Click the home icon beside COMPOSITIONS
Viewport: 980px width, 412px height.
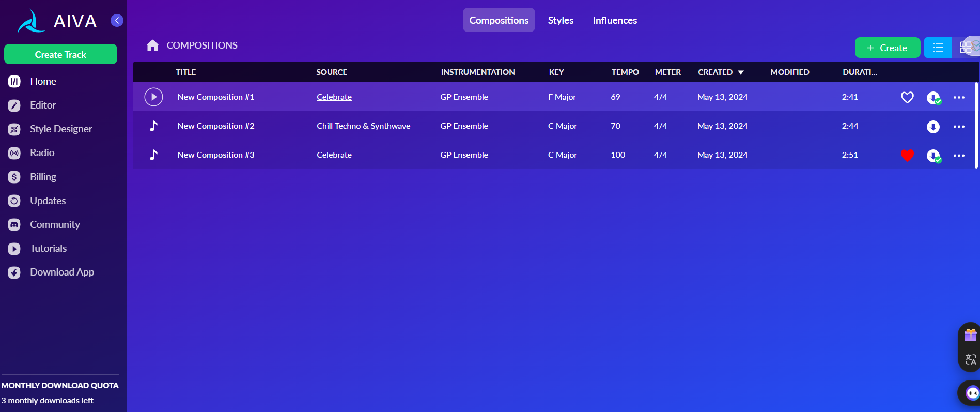pos(152,45)
